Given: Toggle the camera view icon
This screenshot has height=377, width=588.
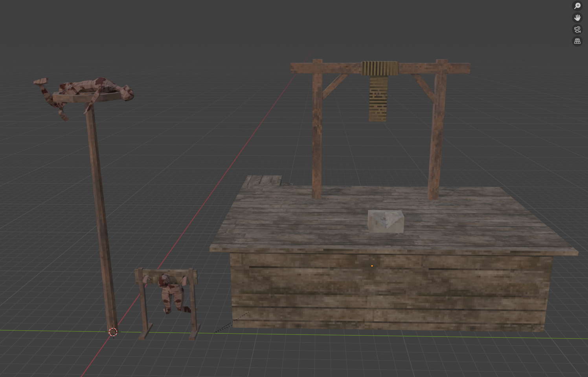Looking at the screenshot, I should [577, 29].
